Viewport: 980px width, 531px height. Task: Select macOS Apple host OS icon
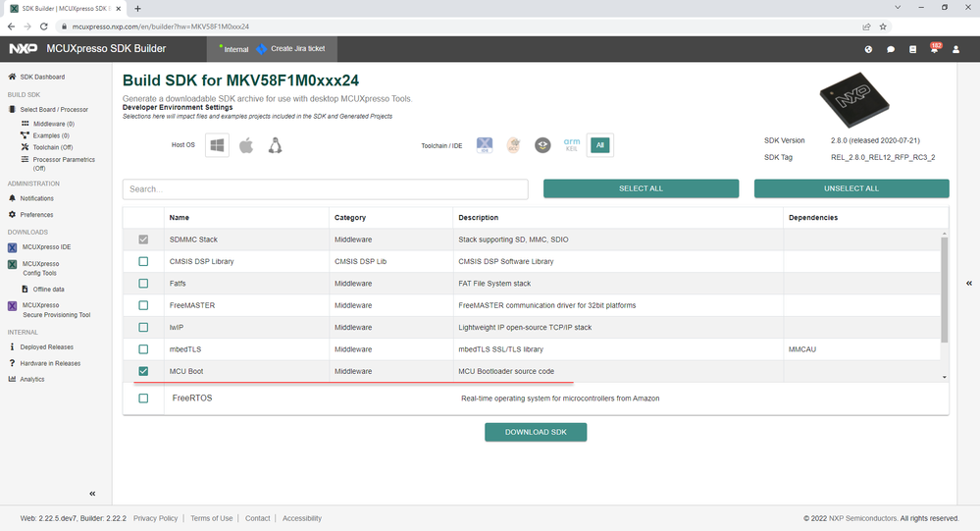pos(246,145)
